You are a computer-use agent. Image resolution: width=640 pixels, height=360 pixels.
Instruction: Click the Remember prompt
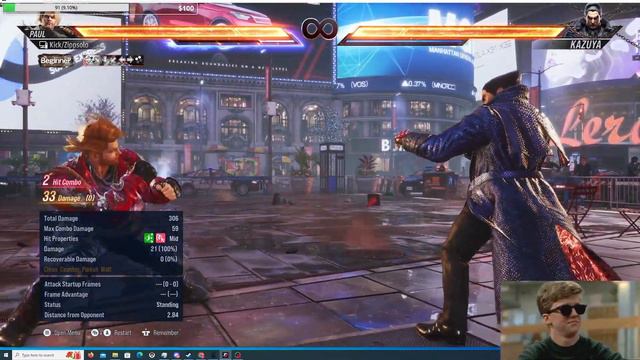160,333
